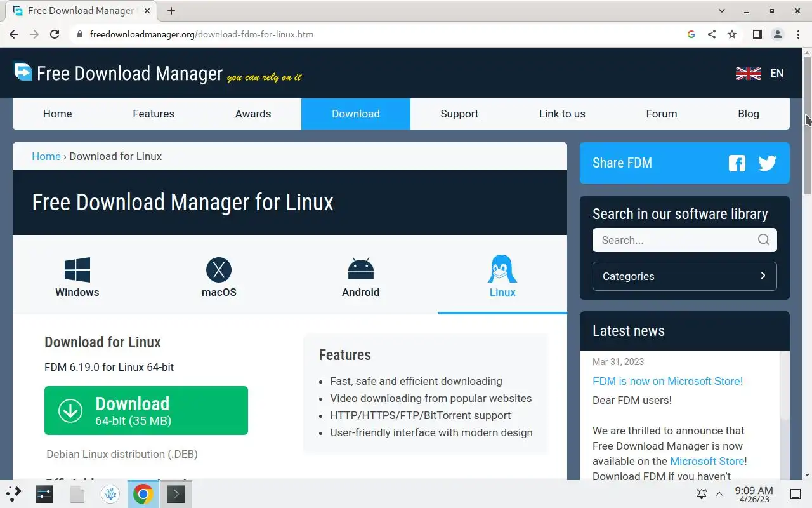This screenshot has width=812, height=508.
Task: Open FDM is now on Microsoft Store link
Action: click(x=667, y=381)
